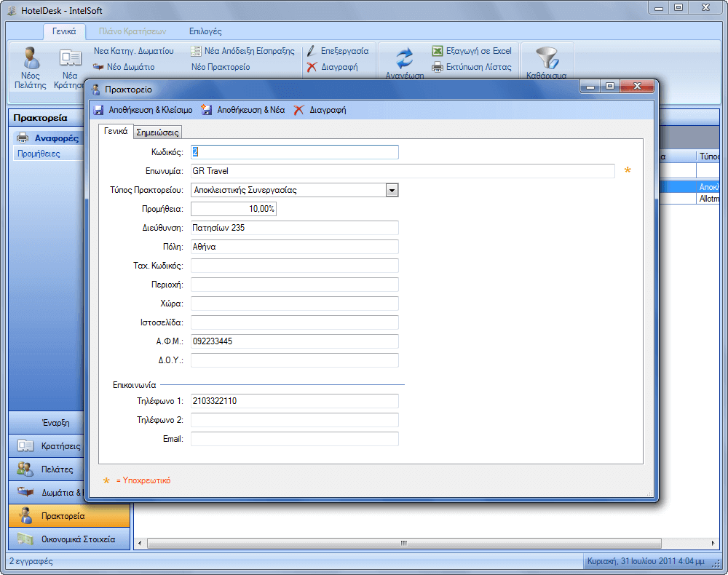Switch to the Σημειώσεις tab

tap(158, 132)
